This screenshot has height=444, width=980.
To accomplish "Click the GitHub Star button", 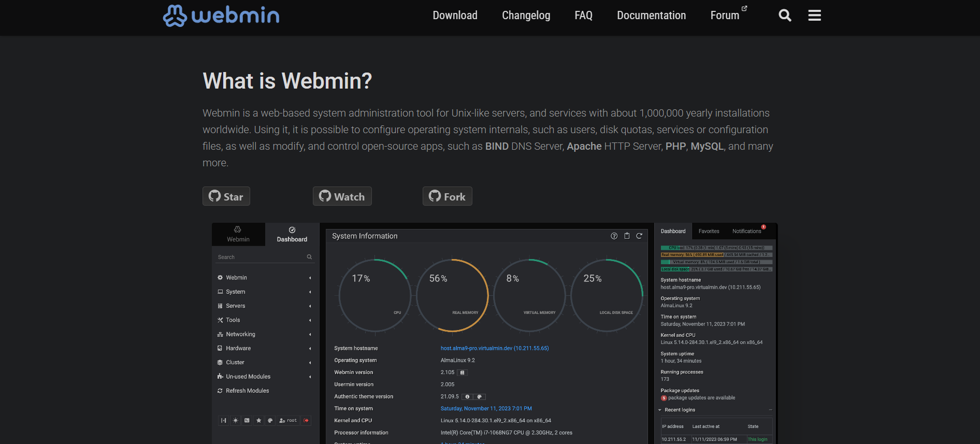I will click(226, 196).
